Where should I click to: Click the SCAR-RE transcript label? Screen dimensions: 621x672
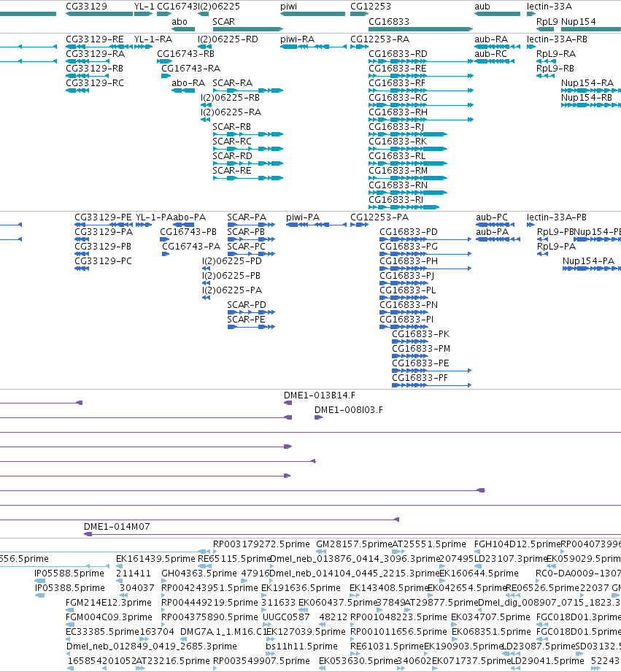232,170
